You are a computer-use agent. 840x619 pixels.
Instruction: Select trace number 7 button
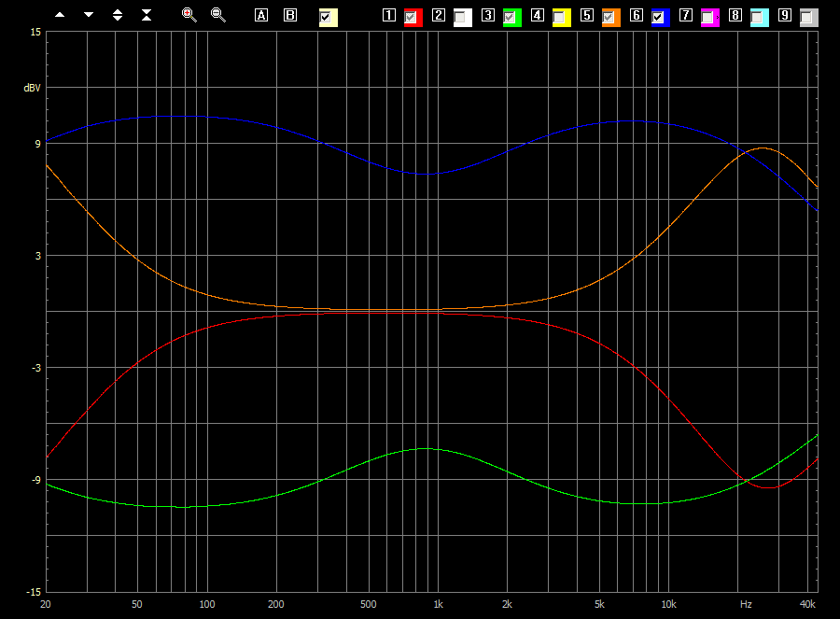tap(685, 15)
